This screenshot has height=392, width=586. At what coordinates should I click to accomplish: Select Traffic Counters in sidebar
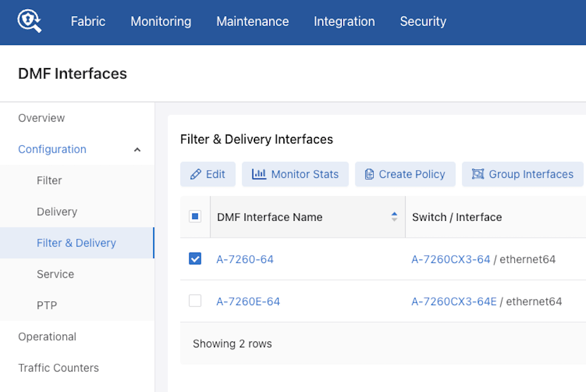58,368
